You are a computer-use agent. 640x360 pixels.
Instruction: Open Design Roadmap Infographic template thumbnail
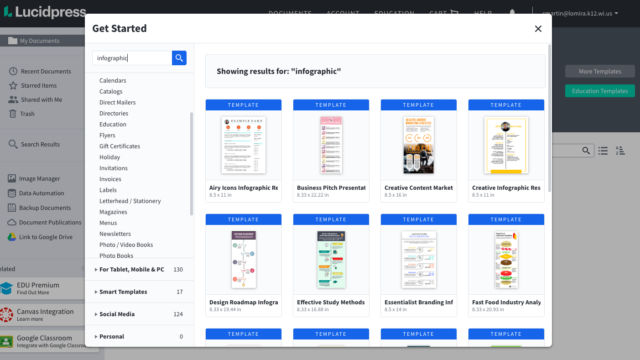tap(244, 260)
